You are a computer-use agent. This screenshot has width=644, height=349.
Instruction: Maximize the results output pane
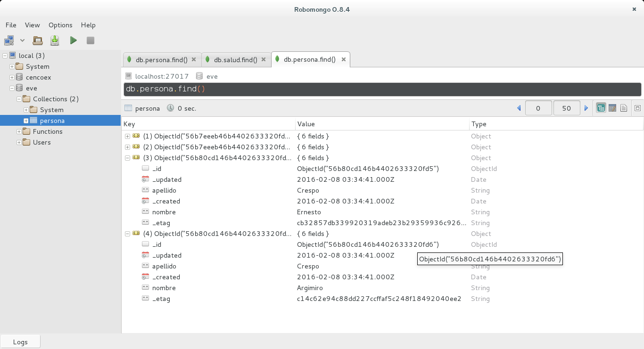(x=637, y=108)
